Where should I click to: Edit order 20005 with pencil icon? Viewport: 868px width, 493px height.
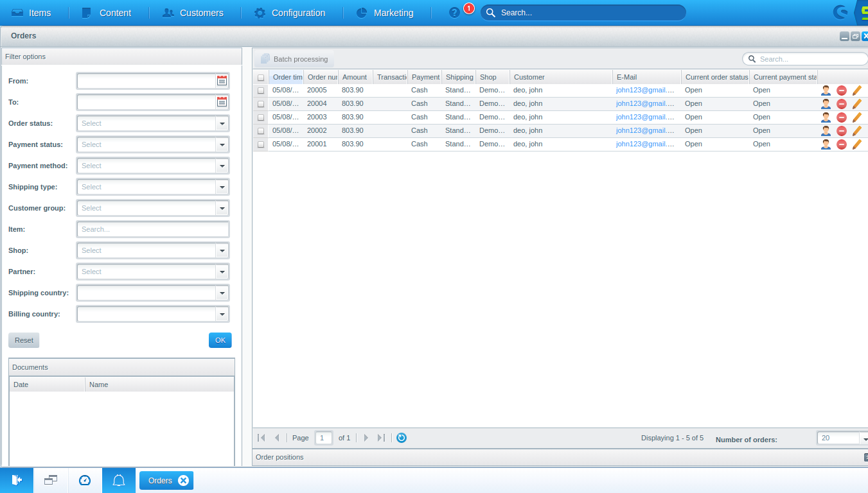click(x=857, y=91)
